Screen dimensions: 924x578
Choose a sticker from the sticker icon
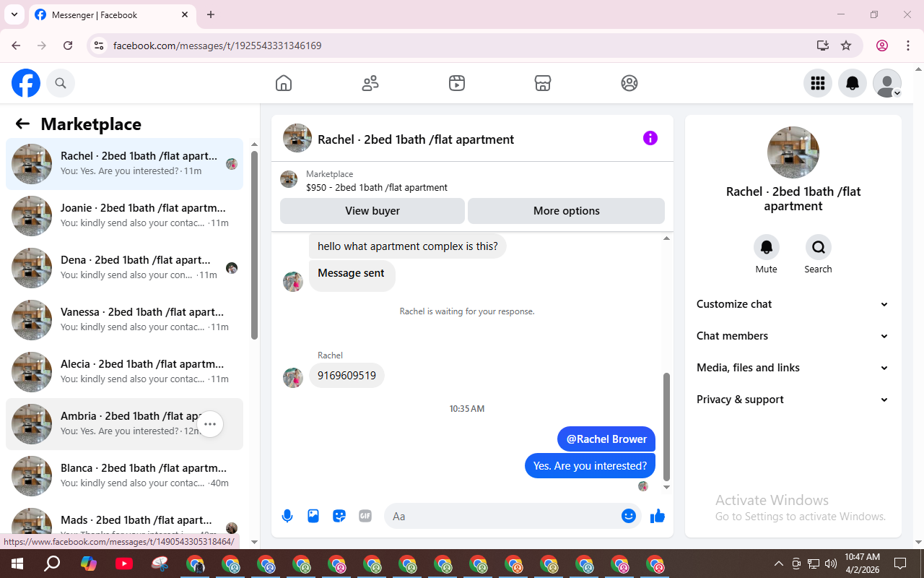339,516
